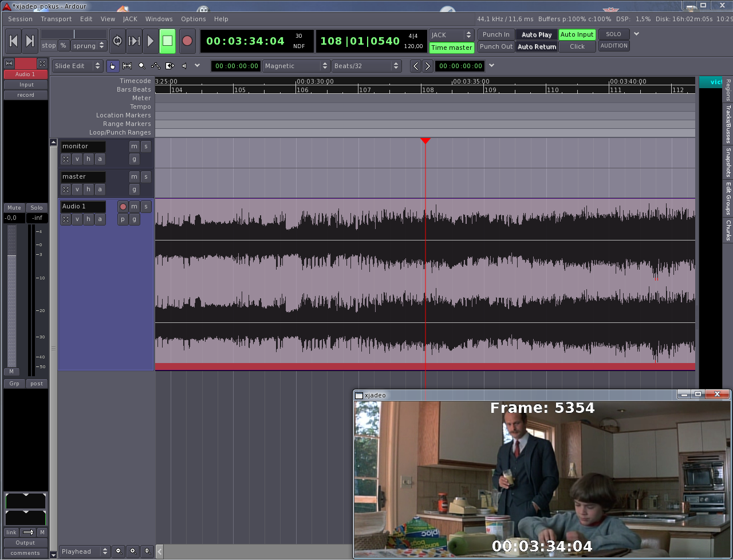
Task: Mute the Audio 1 track
Action: pos(135,207)
